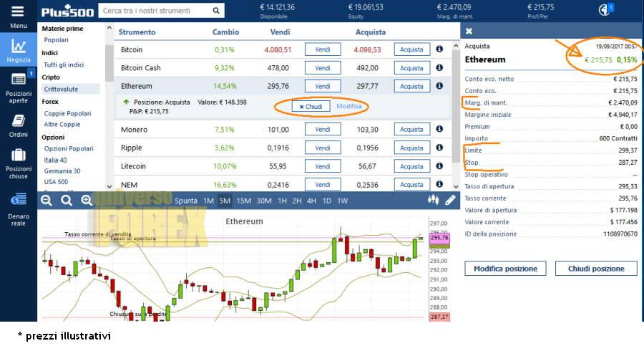
Task: Click Acquista for Monero
Action: (411, 130)
